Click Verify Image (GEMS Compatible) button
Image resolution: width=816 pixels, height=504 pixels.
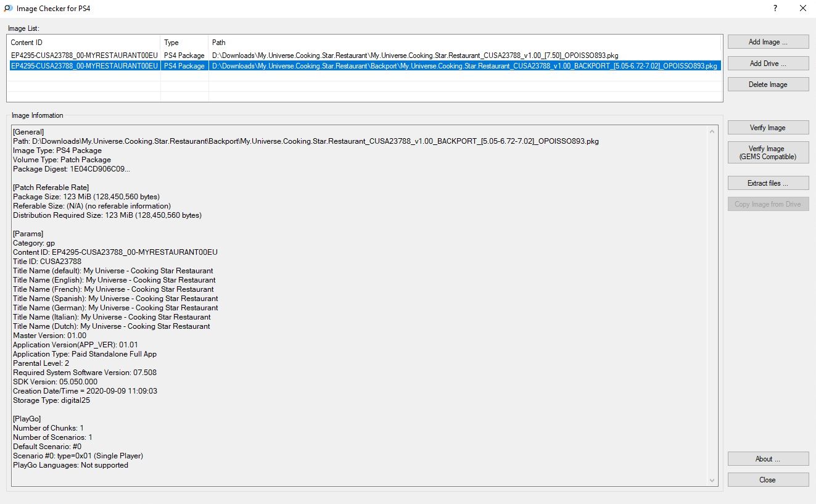coord(768,152)
